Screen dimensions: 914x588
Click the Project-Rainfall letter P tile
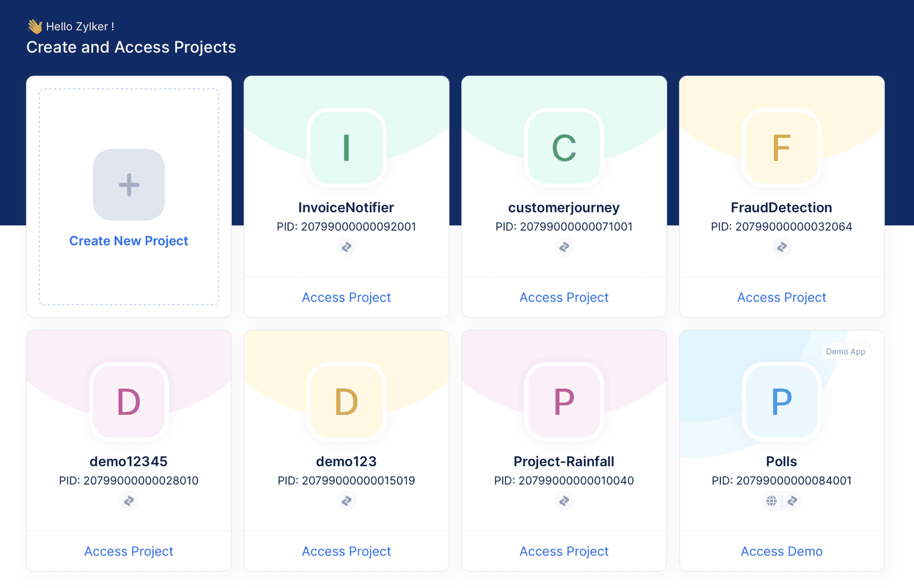point(564,402)
